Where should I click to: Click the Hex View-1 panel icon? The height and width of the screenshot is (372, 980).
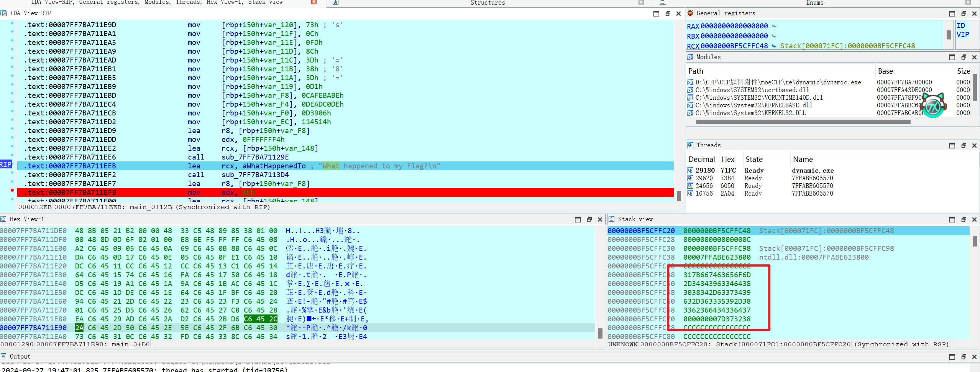[x=4, y=219]
